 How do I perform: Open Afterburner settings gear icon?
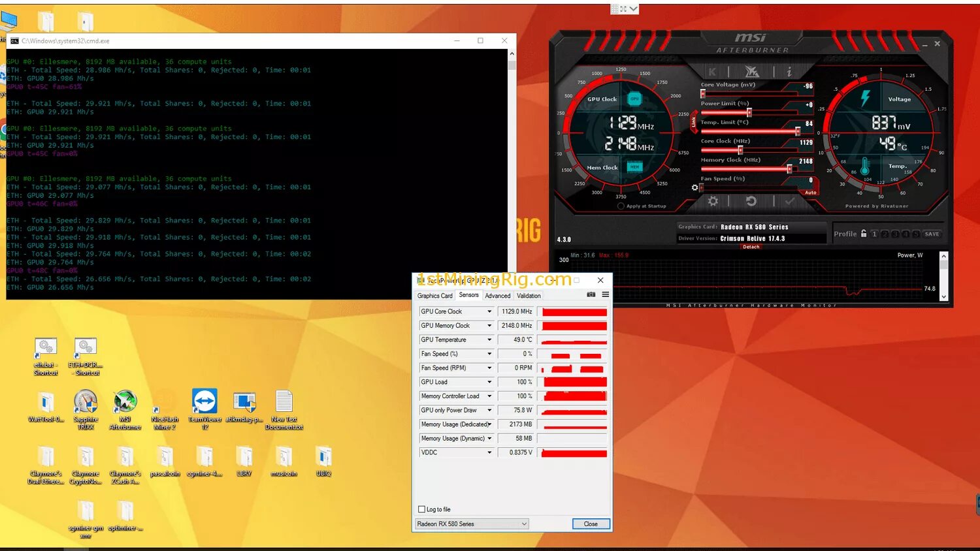click(x=713, y=201)
